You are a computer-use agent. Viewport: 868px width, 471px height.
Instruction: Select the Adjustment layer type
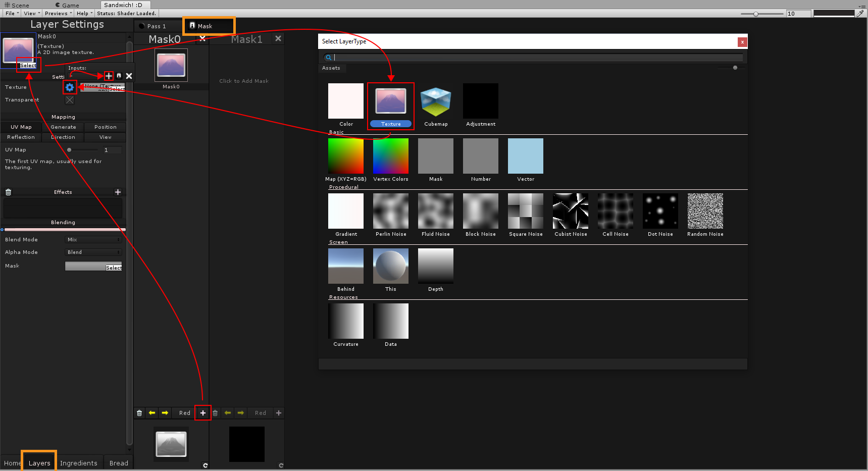(x=481, y=105)
